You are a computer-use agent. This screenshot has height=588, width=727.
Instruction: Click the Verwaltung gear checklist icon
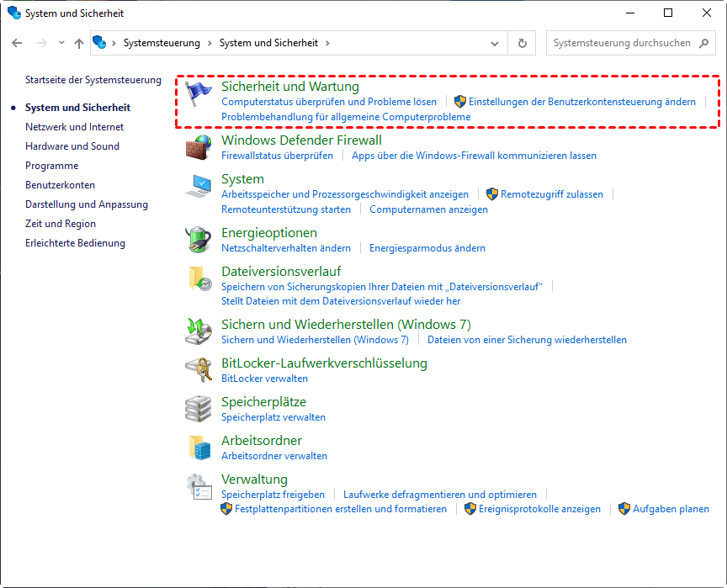coord(199,486)
